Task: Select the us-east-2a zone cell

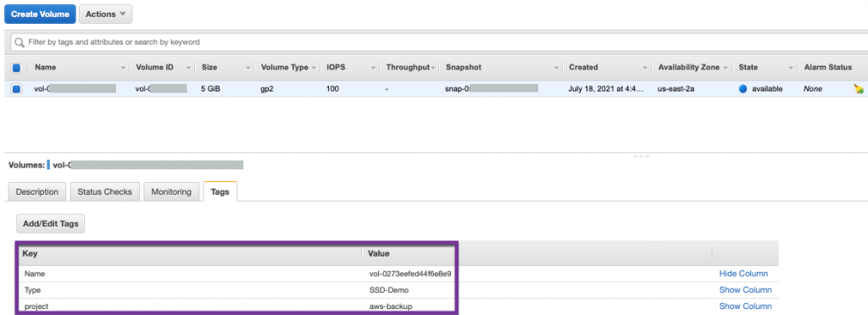Action: (676, 89)
